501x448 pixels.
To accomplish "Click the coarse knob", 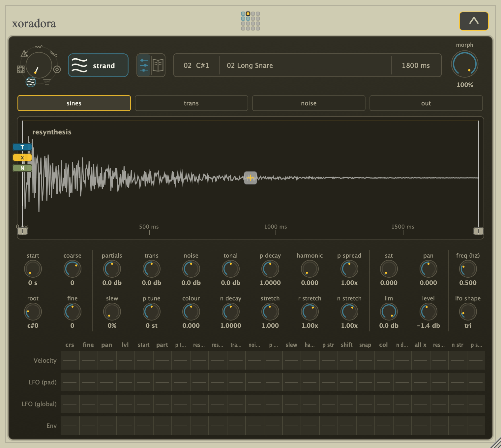I will tap(73, 269).
